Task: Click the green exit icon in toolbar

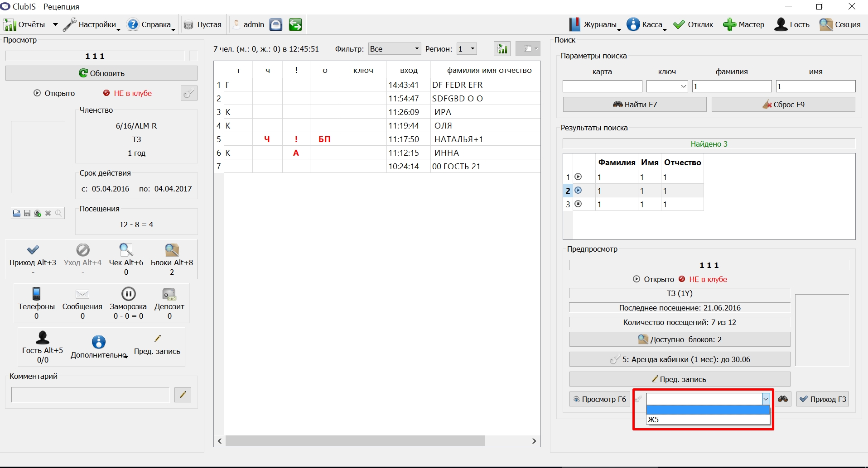Action: coord(295,24)
